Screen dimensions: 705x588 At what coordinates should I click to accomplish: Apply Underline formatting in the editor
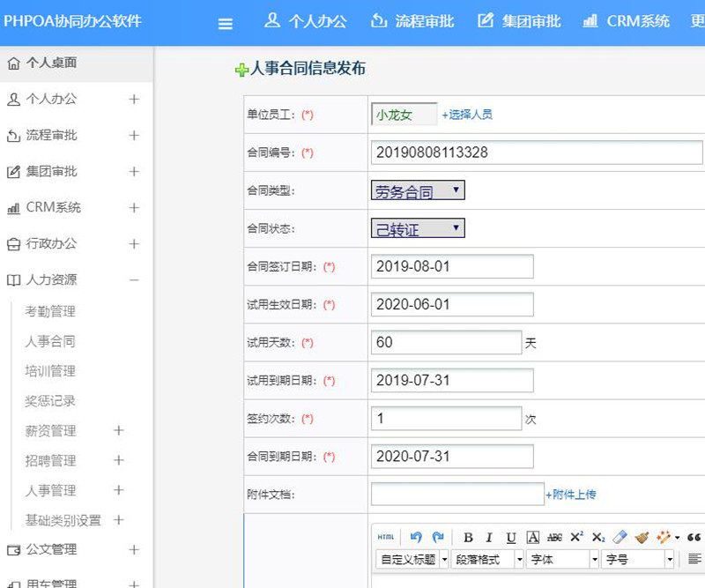pos(508,537)
